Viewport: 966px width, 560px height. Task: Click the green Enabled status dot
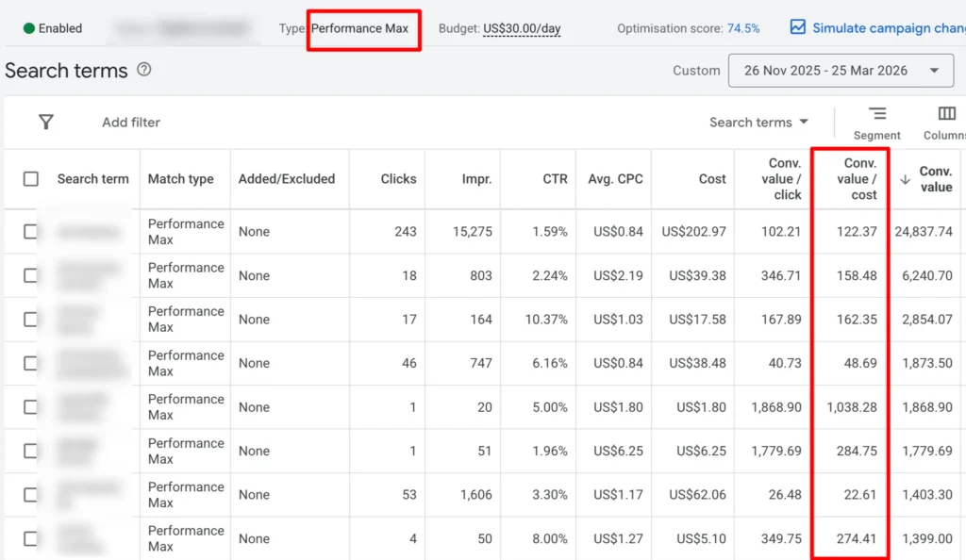coord(29,28)
